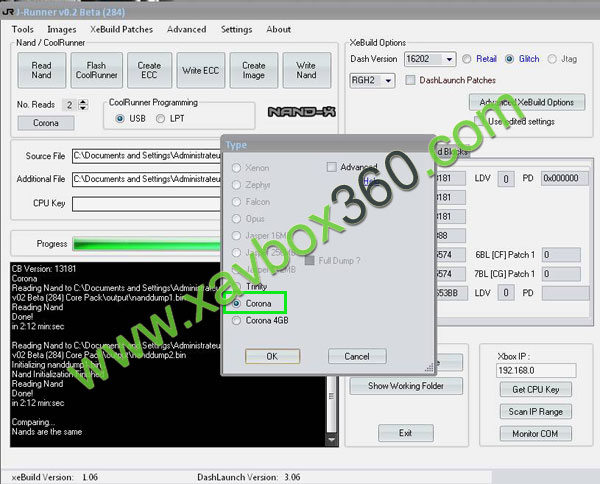Click the Create Image button
This screenshot has height=484, width=600.
click(253, 70)
